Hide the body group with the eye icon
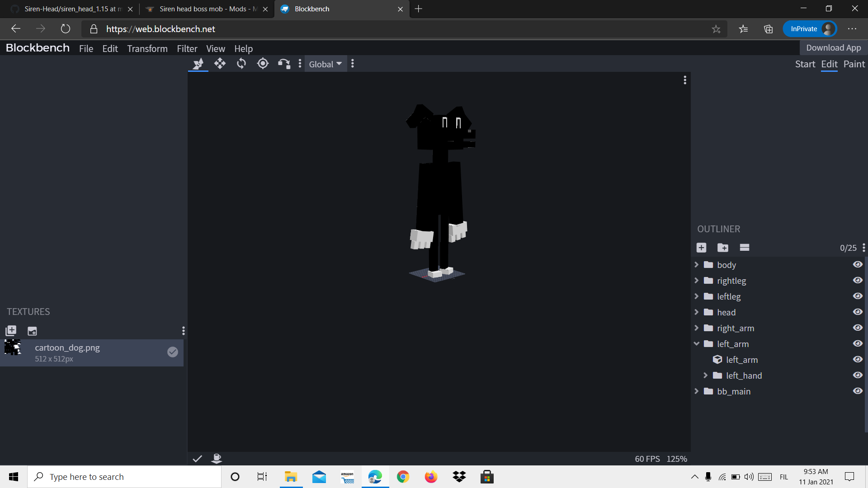Image resolution: width=868 pixels, height=488 pixels. tap(858, 265)
